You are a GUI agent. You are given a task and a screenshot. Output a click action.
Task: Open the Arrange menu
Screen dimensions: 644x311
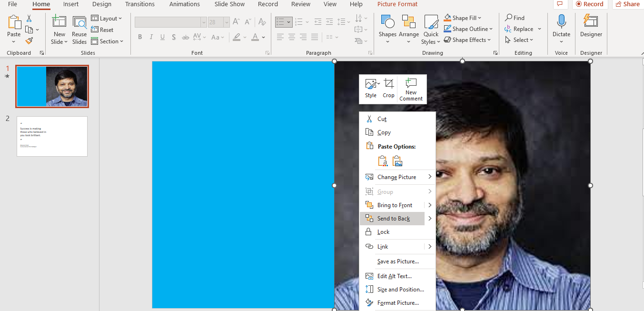tap(409, 29)
